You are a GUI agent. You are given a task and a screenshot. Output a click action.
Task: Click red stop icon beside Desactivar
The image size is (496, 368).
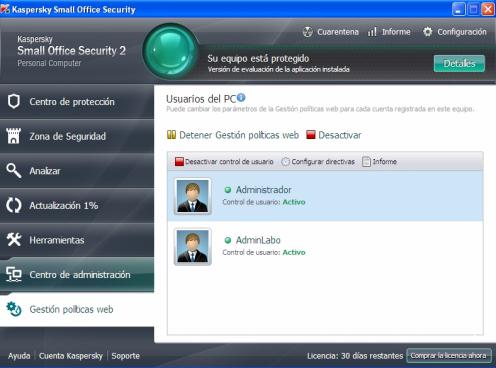click(311, 135)
